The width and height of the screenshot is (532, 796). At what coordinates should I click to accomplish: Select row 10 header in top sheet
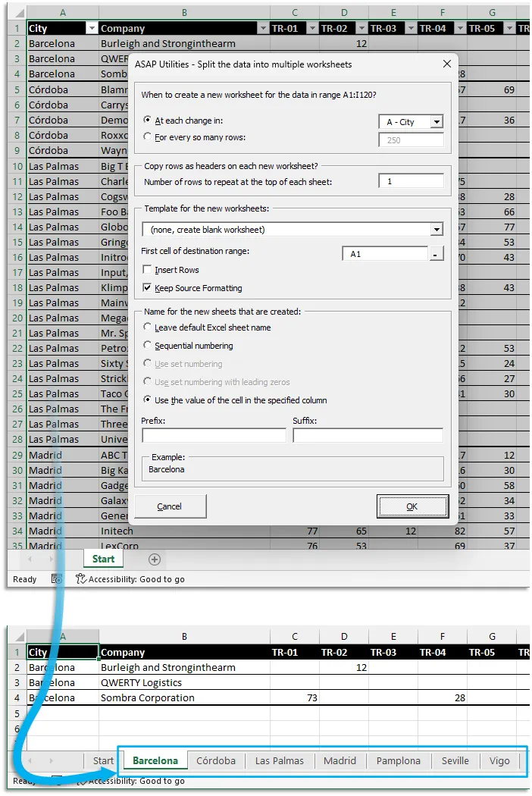pyautogui.click(x=17, y=166)
